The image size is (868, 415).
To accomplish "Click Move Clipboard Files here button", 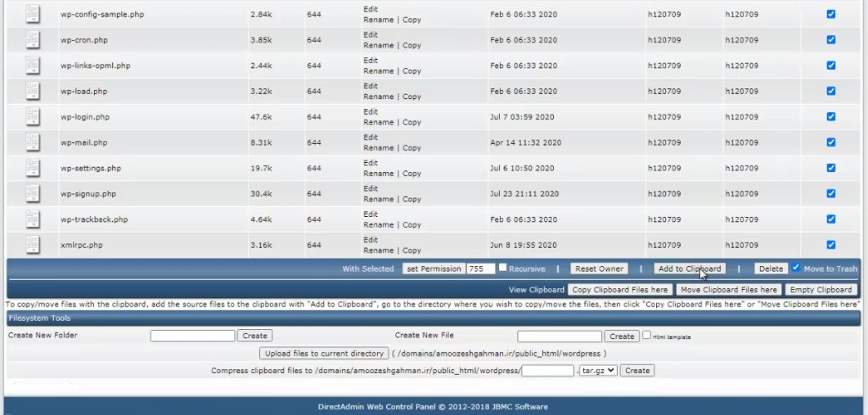I will [x=728, y=290].
